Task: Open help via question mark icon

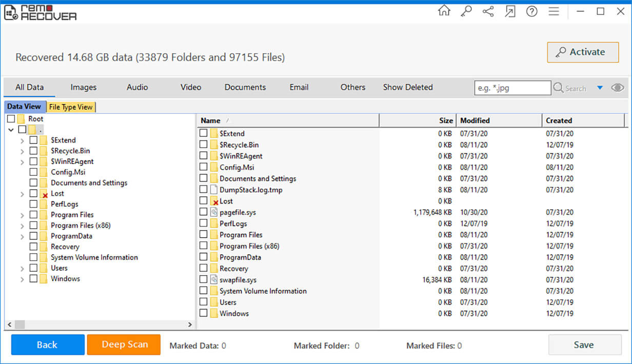Action: [x=531, y=11]
